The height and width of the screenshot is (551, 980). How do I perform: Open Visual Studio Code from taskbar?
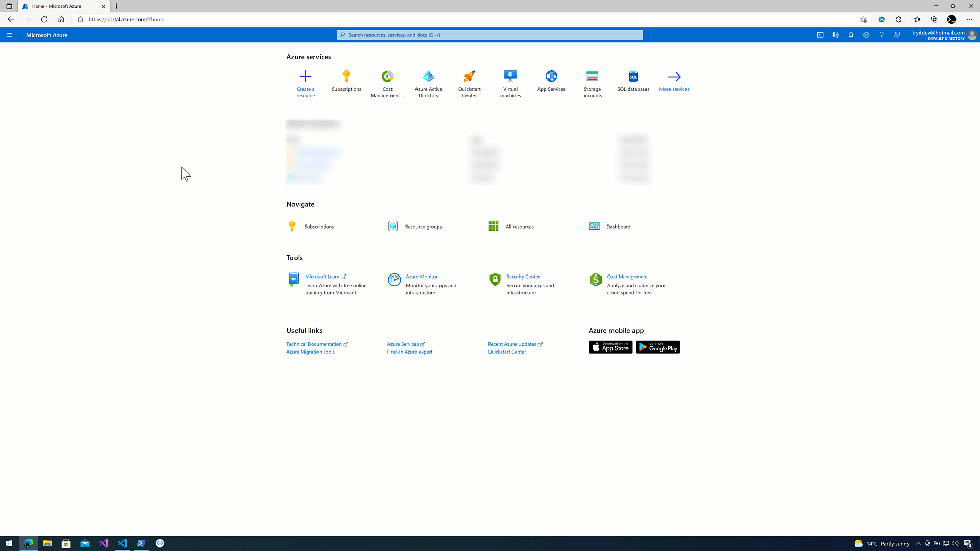tap(122, 543)
